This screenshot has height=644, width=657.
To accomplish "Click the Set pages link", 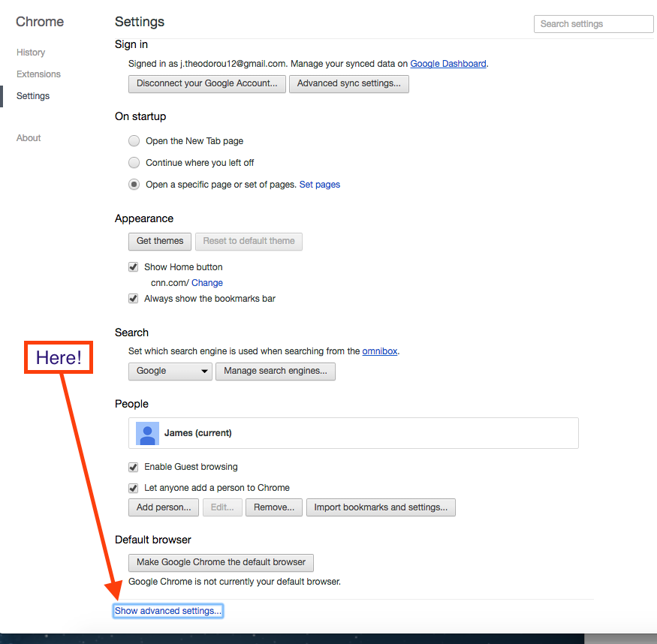I will [x=319, y=185].
